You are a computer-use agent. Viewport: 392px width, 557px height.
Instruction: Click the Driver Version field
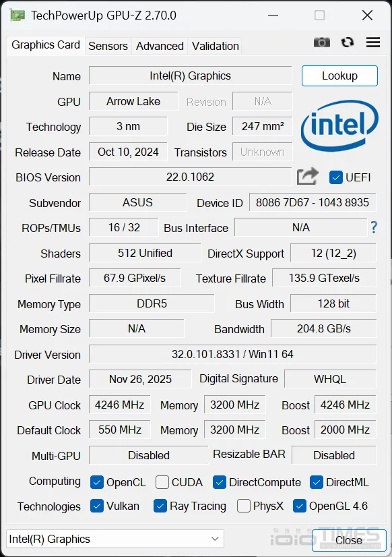232,354
